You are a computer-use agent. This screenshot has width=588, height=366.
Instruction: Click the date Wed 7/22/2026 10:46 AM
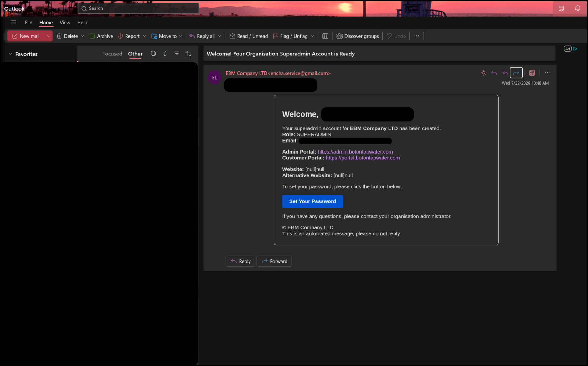pyautogui.click(x=525, y=83)
